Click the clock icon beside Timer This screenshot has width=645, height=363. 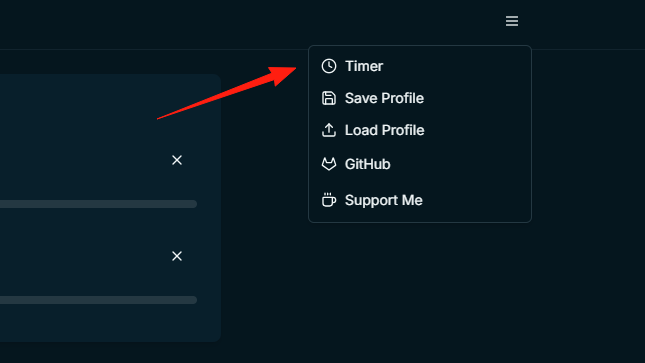[329, 66]
